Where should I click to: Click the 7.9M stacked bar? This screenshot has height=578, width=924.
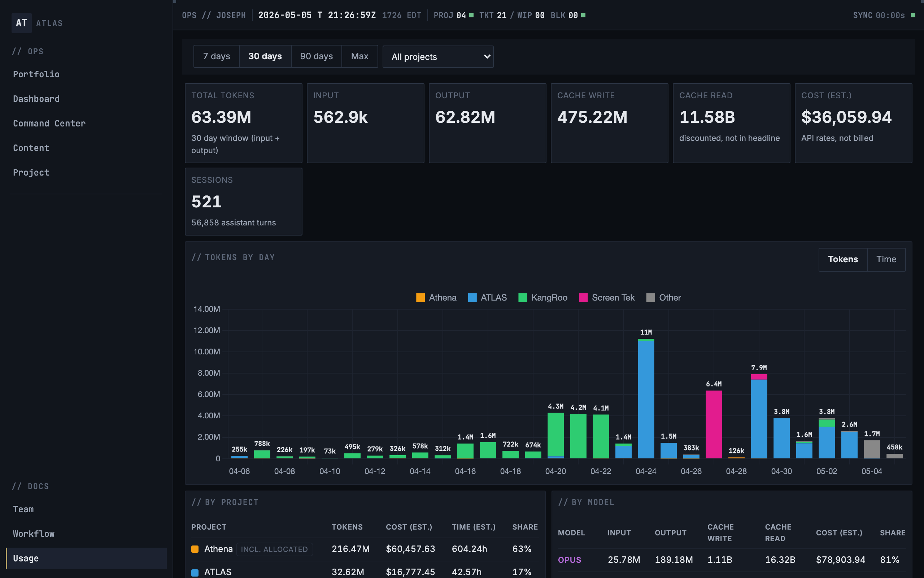point(759,416)
